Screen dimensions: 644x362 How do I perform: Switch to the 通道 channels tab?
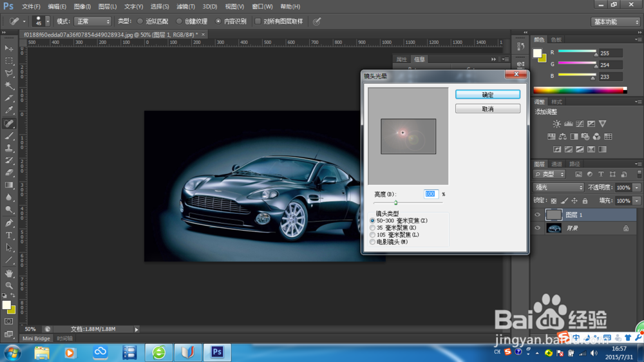[x=556, y=164]
